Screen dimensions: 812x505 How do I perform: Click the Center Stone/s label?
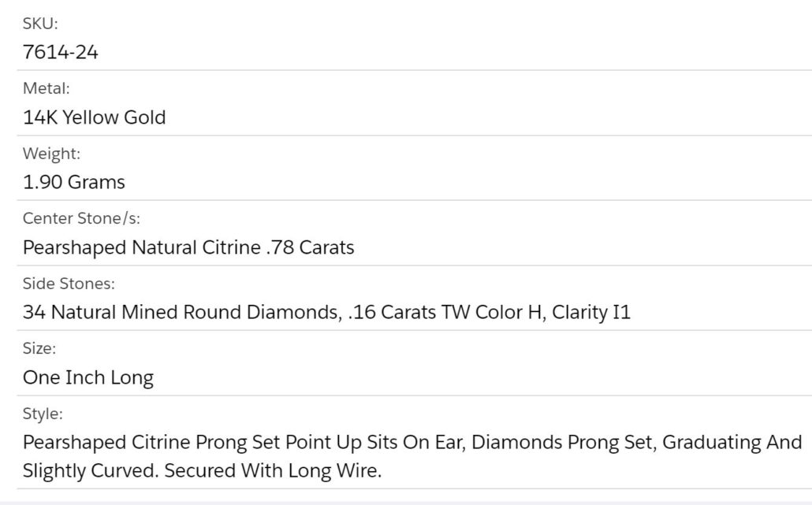(81, 218)
